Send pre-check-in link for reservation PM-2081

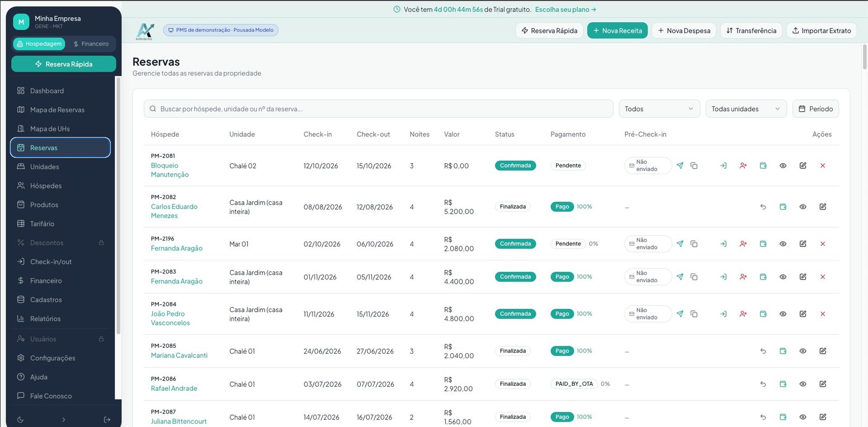point(680,165)
